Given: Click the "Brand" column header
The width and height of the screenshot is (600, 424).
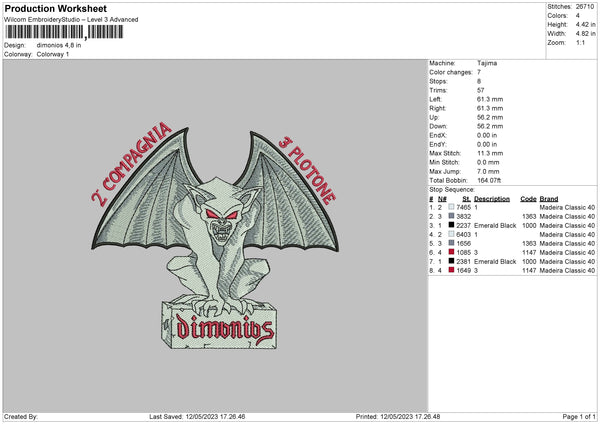Looking at the screenshot, I should tap(549, 199).
